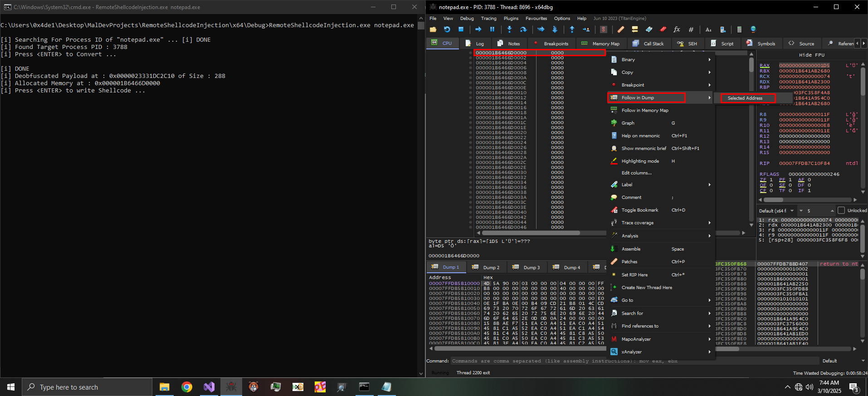Expand the Search for submenu
The height and width of the screenshot is (396, 868).
point(661,313)
